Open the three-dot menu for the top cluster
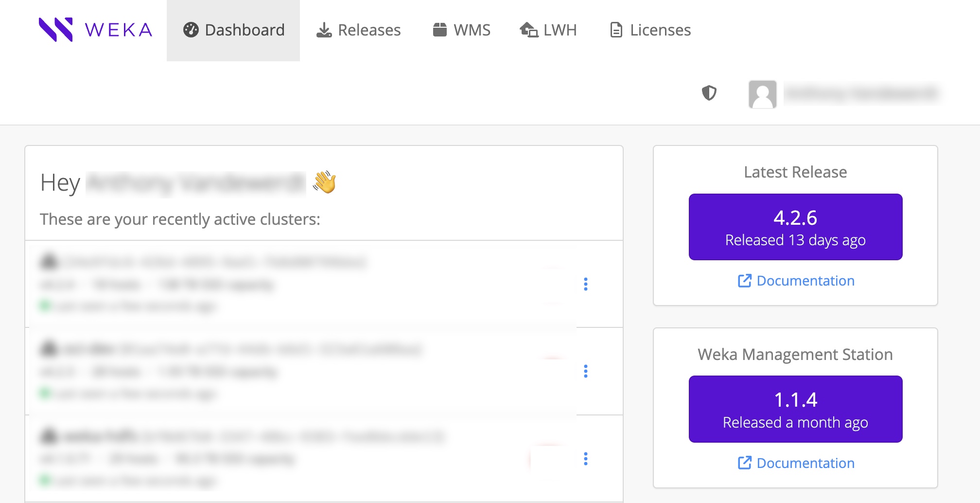The height and width of the screenshot is (503, 980). pyautogui.click(x=586, y=284)
